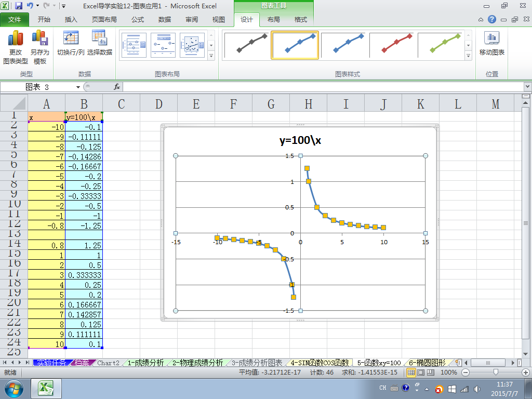The width and height of the screenshot is (532, 399).
Task: Open the 2-物理成绩分析 sheet tab
Action: click(x=197, y=363)
